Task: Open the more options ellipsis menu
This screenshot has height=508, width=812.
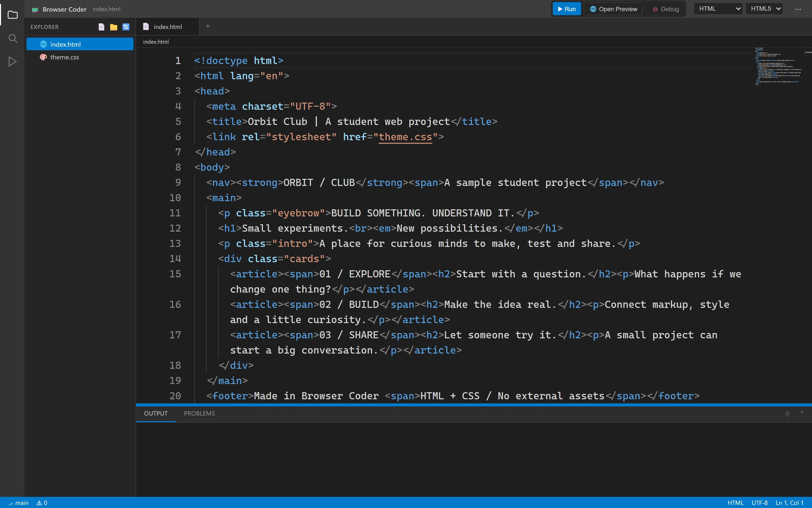Action: coord(798,9)
